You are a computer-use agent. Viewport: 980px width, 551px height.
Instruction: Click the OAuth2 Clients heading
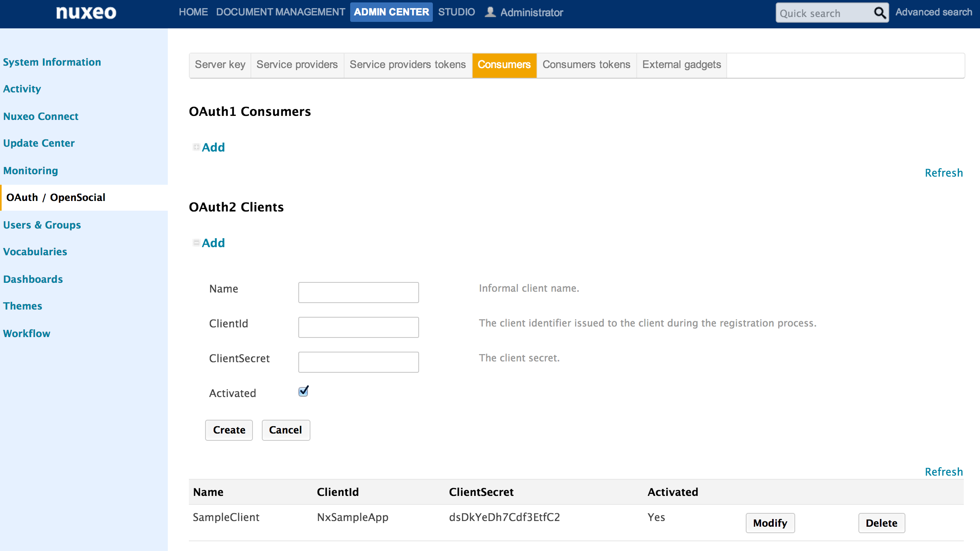(236, 207)
